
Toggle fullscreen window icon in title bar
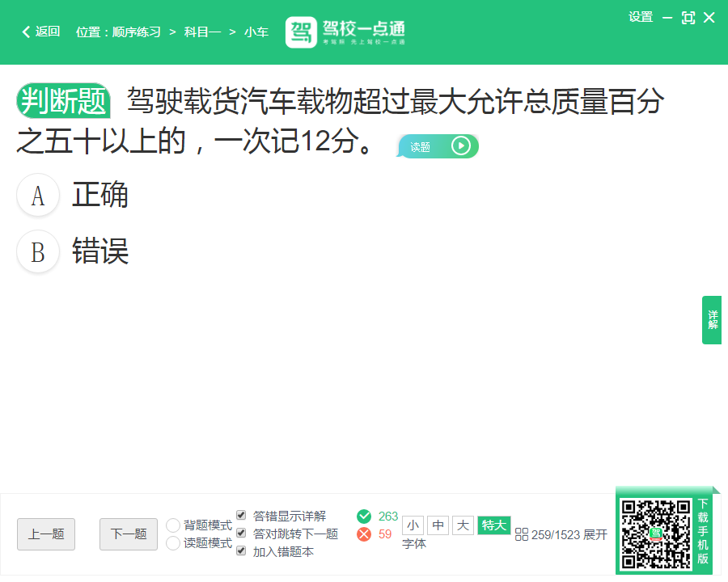coord(688,18)
